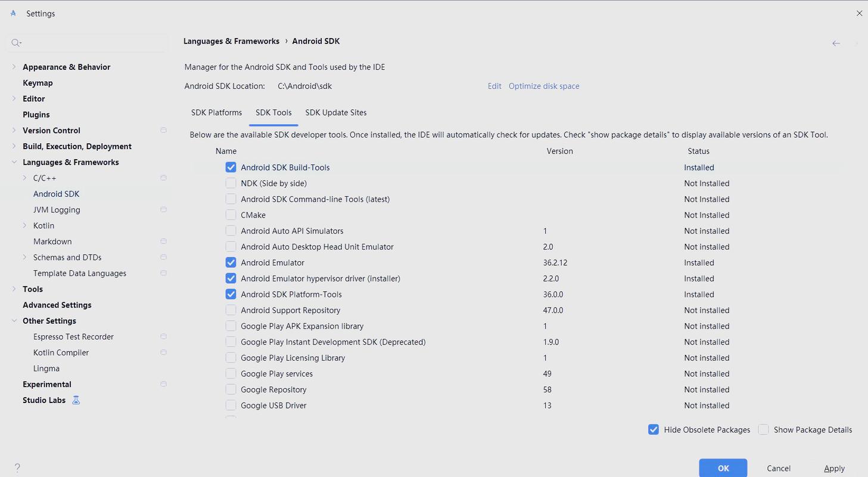Expand the Appearance & Behavior section
This screenshot has height=477, width=868.
pyautogui.click(x=14, y=67)
